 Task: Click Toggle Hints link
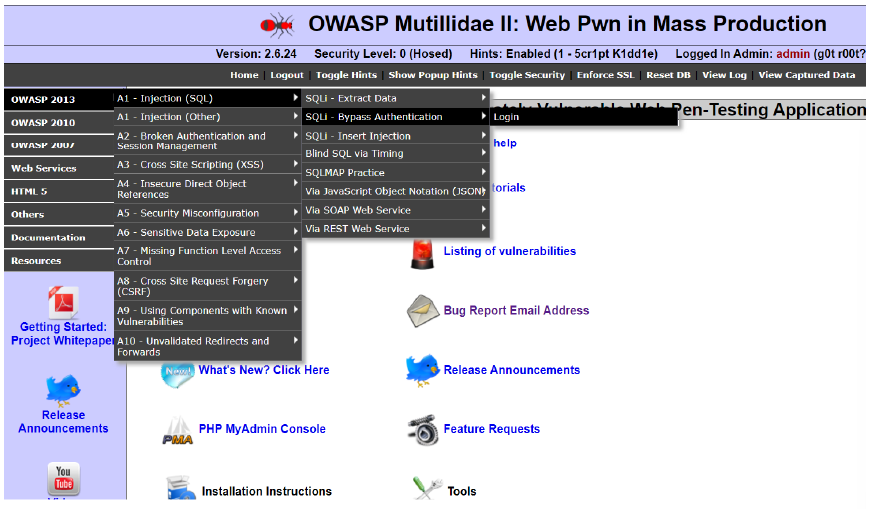coord(346,75)
